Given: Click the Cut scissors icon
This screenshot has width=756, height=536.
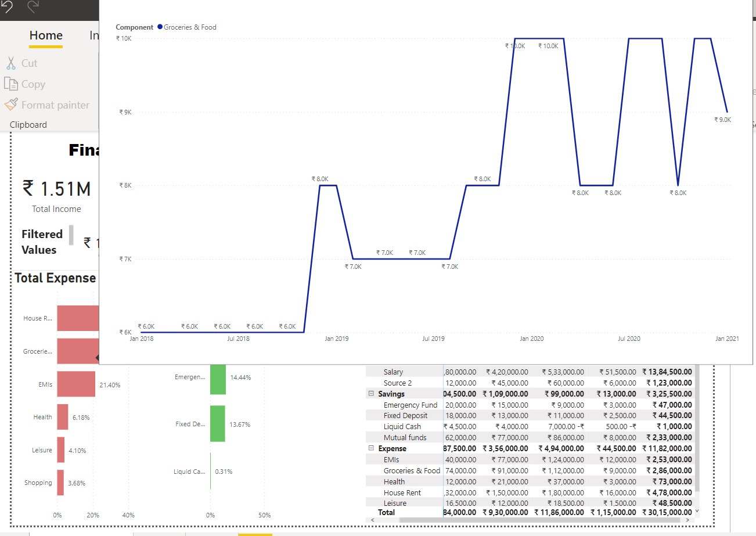Looking at the screenshot, I should (10, 63).
